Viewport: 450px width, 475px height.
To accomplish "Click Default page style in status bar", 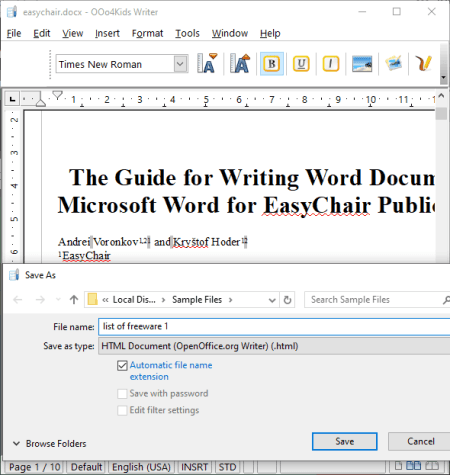I will (86, 467).
